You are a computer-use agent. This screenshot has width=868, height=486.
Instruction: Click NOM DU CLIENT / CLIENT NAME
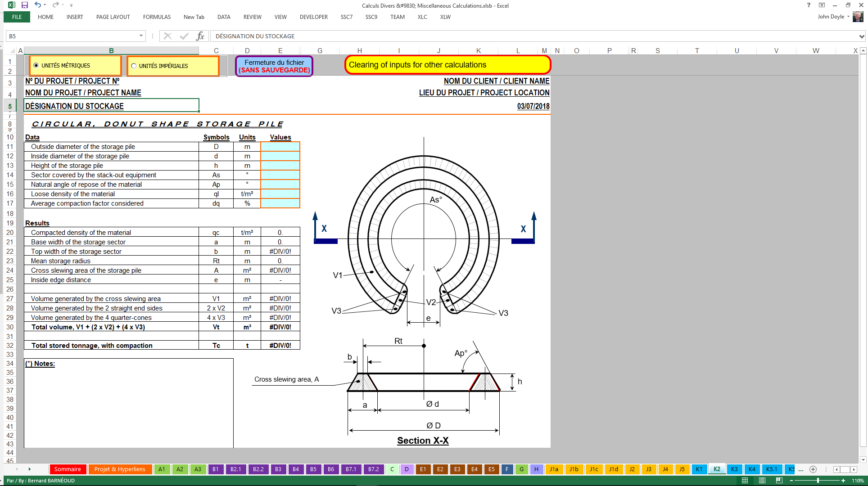click(497, 81)
